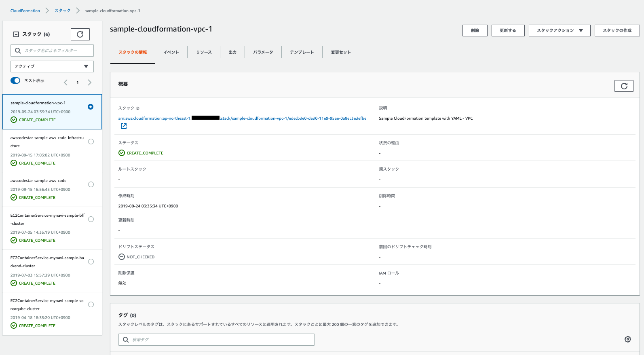The image size is (644, 355).
Task: Switch to the イベント tab
Action: pyautogui.click(x=171, y=53)
